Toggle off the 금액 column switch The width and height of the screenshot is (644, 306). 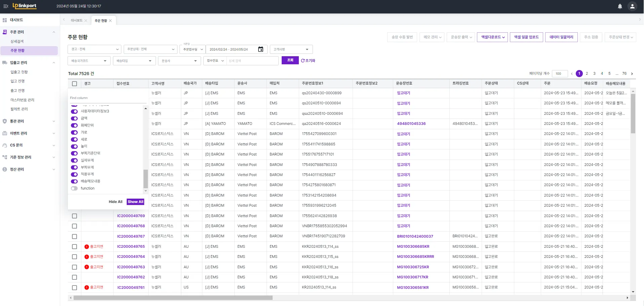[x=74, y=118]
